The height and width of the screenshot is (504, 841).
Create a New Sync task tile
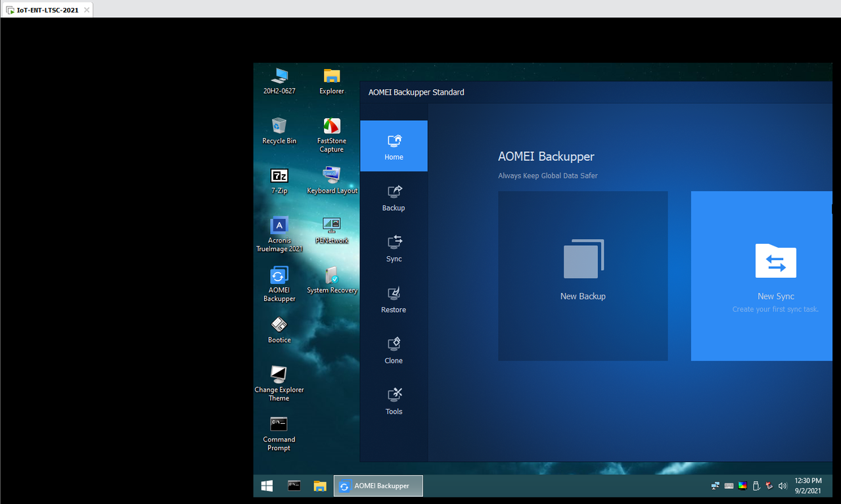(761, 276)
